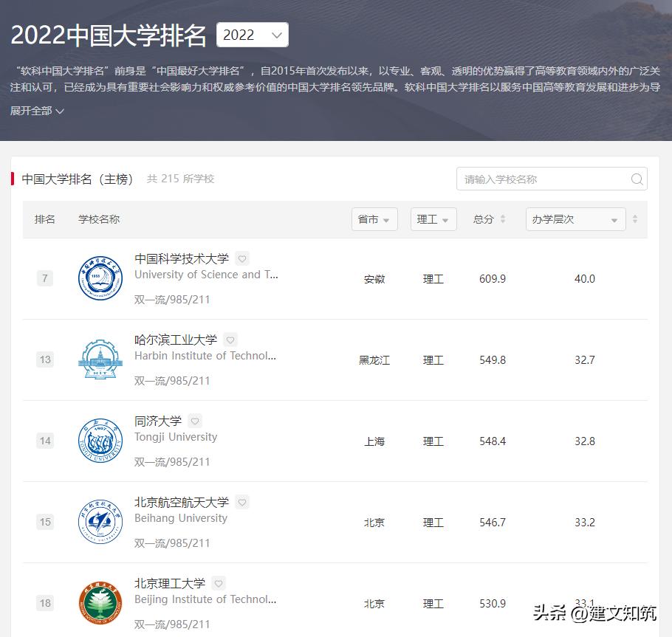Image resolution: width=672 pixels, height=637 pixels.
Task: Click 双一流/985/211 under 哈尔滨工业大学
Action: 174,380
